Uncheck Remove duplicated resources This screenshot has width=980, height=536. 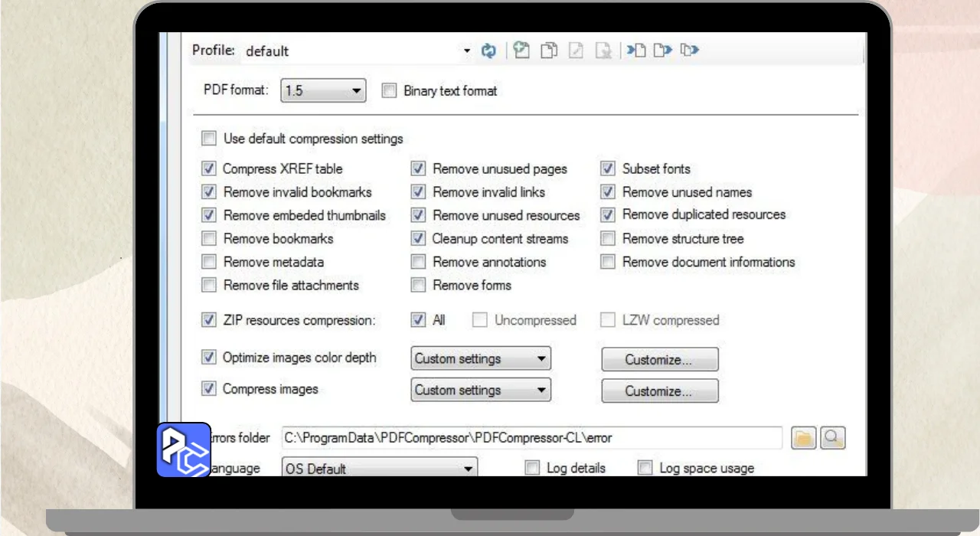click(608, 214)
